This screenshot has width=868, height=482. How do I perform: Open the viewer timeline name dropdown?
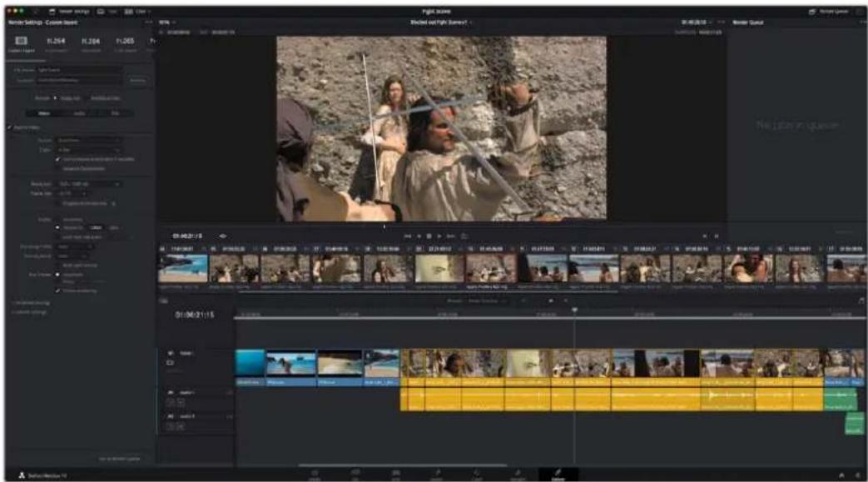tap(441, 22)
